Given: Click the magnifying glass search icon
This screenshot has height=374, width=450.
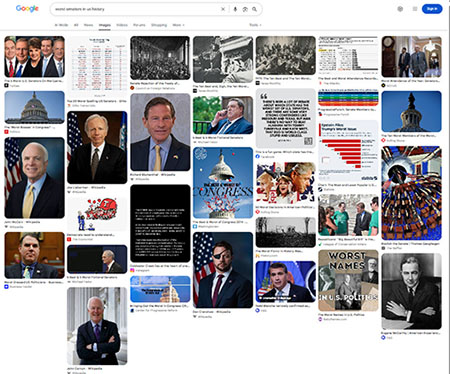Looking at the screenshot, I should [x=254, y=9].
